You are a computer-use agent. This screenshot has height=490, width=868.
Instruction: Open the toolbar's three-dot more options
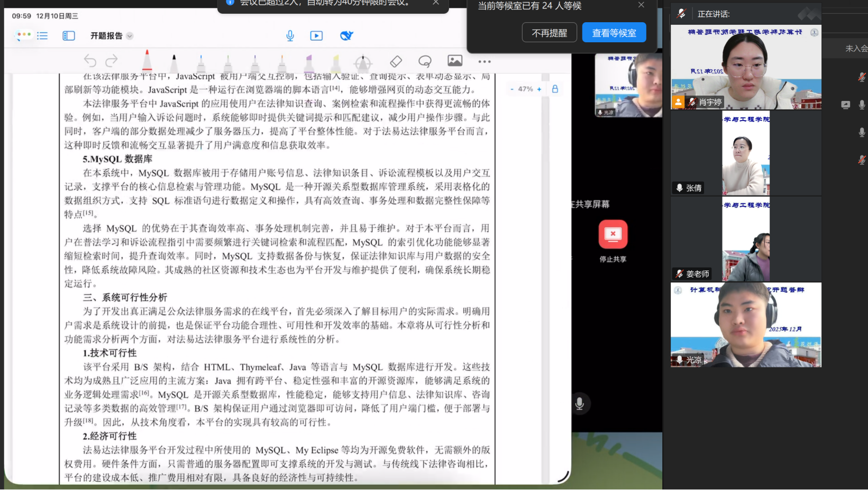tap(485, 62)
